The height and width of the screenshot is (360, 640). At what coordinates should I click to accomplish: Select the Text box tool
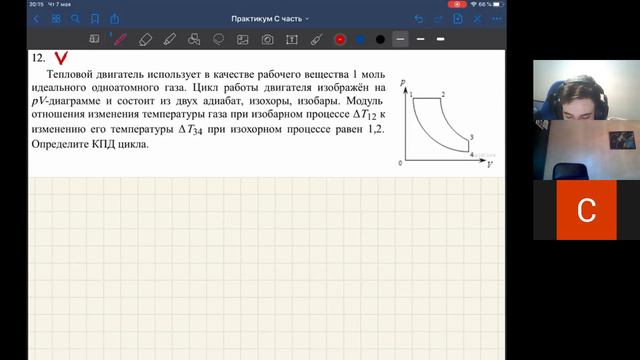292,40
